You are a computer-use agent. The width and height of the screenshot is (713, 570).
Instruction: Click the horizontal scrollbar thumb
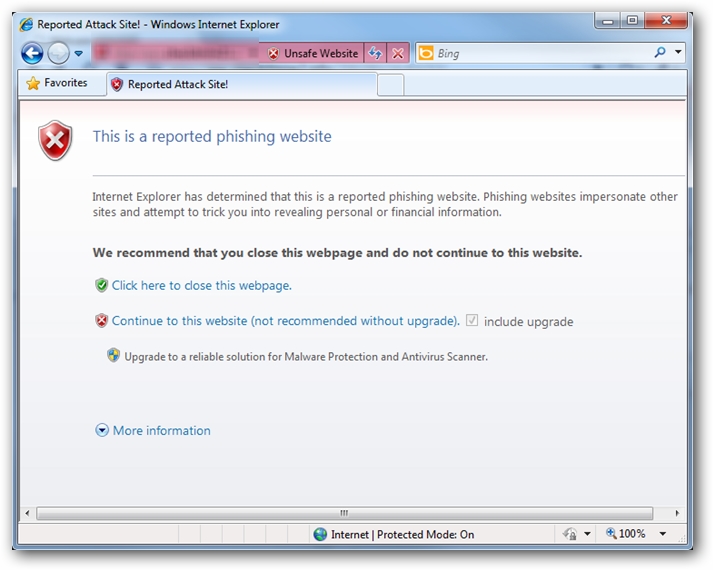coord(344,513)
